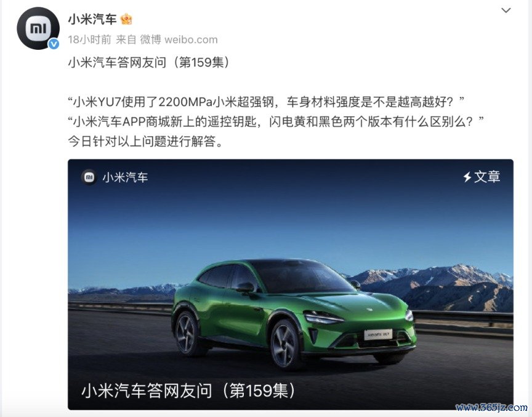Click the small Mi logo on article card
Screen dimensions: 532x417
pyautogui.click(x=89, y=177)
